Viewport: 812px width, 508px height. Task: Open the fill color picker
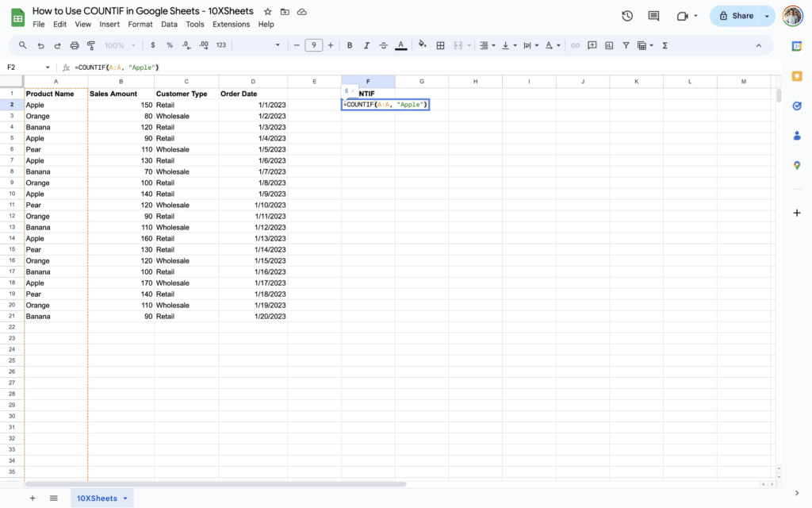click(x=421, y=45)
